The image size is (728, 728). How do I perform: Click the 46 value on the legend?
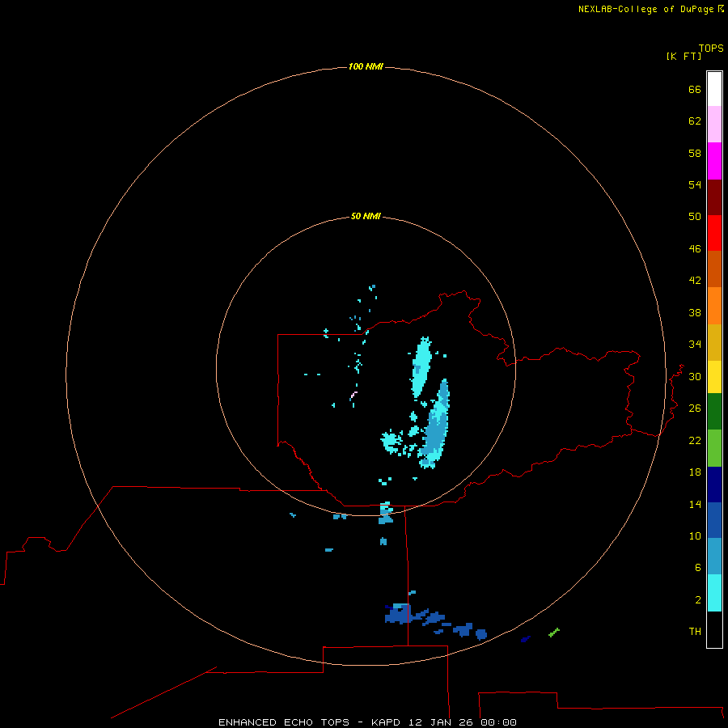pos(695,249)
